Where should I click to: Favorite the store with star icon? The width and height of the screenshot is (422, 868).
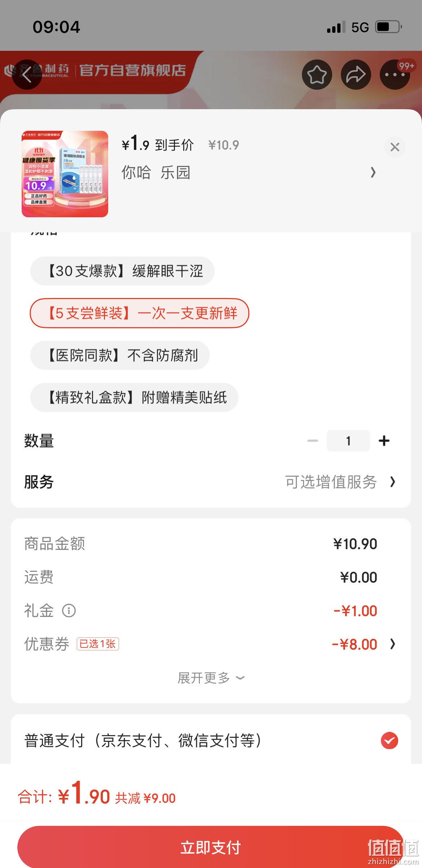(x=317, y=75)
